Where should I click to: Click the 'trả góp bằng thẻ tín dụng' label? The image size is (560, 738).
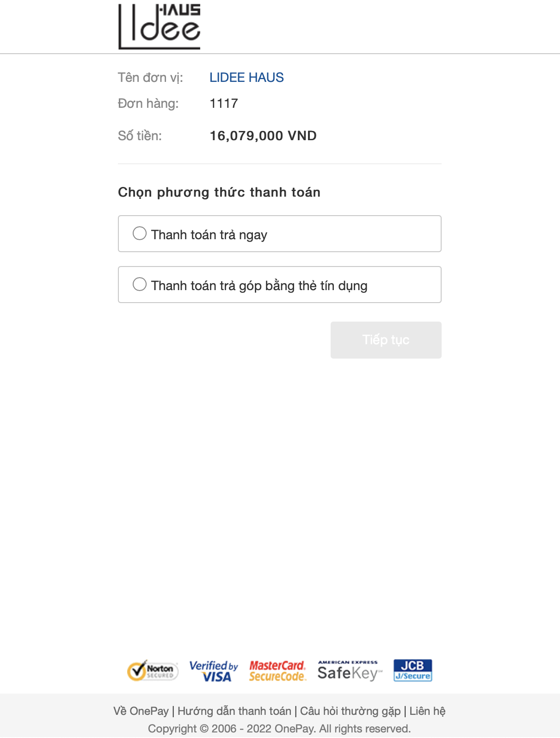point(293,286)
